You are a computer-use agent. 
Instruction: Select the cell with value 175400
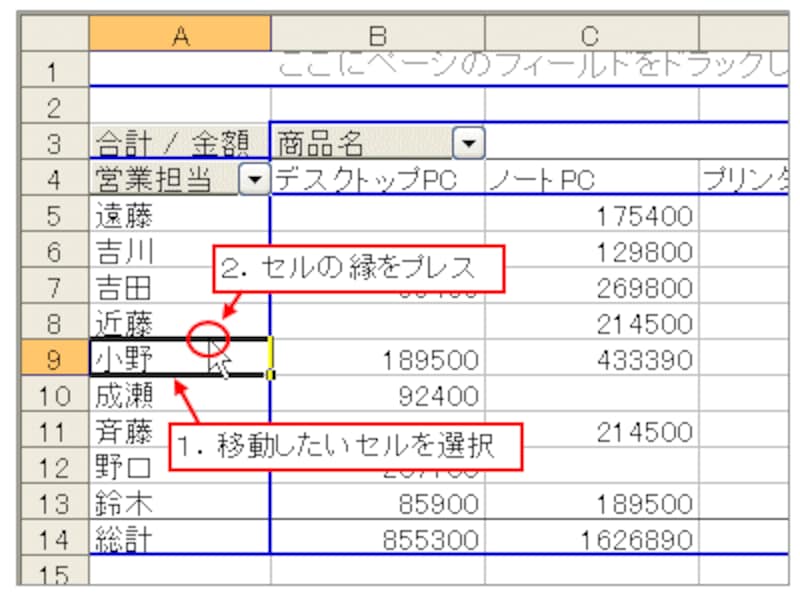tap(591, 216)
